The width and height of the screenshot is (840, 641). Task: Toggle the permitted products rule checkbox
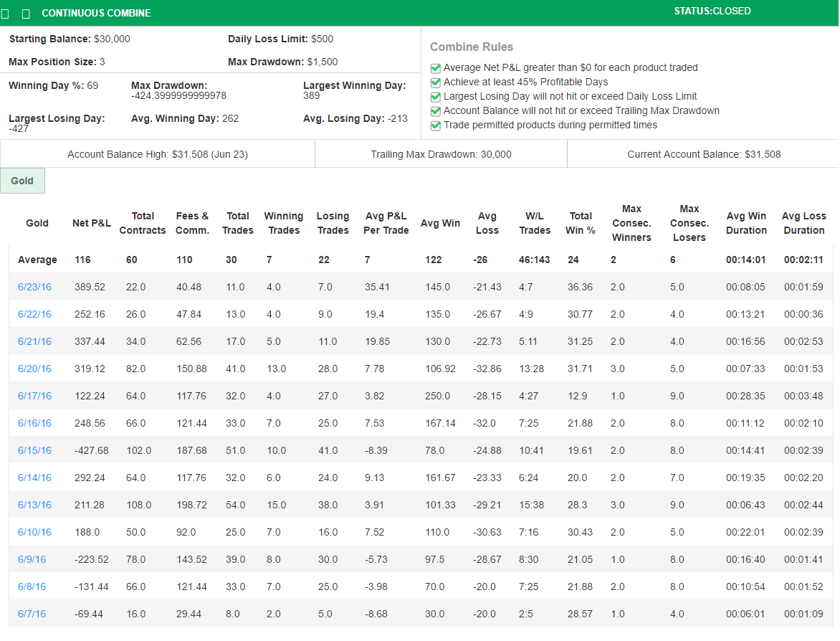click(x=435, y=125)
